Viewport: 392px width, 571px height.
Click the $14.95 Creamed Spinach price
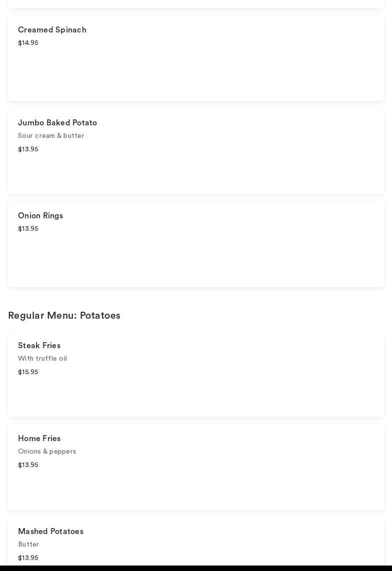pos(28,43)
